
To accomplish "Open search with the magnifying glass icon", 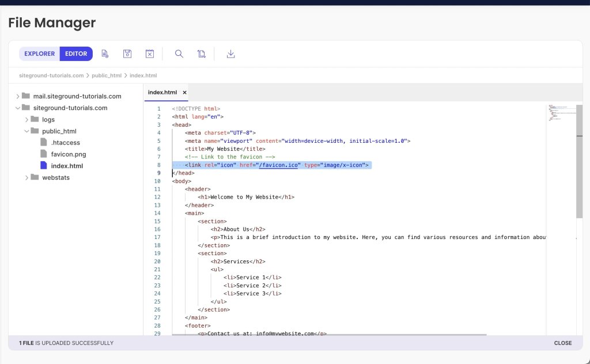I will point(179,54).
